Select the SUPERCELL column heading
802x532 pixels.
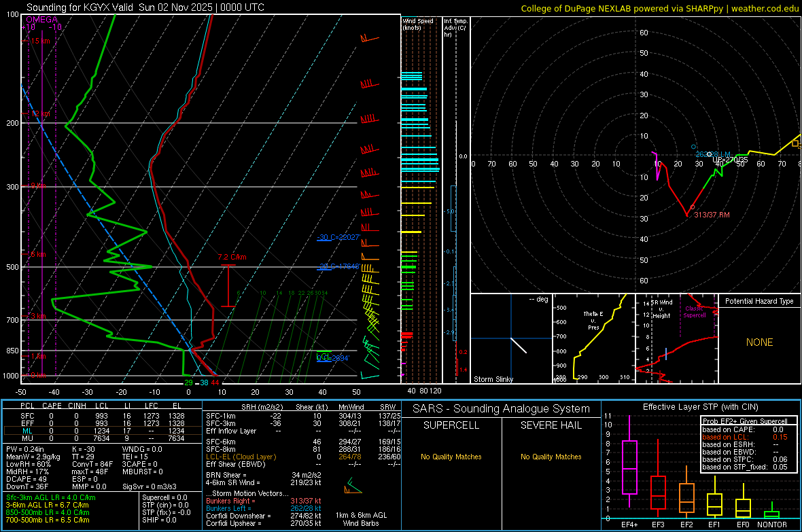click(451, 425)
